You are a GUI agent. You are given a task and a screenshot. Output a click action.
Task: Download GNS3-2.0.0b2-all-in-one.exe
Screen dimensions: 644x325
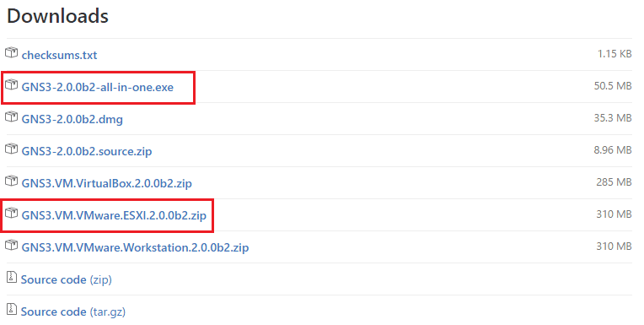[97, 87]
